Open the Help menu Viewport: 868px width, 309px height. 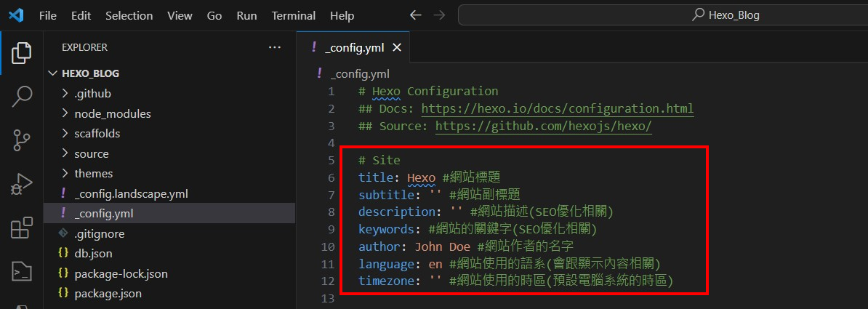coord(342,15)
